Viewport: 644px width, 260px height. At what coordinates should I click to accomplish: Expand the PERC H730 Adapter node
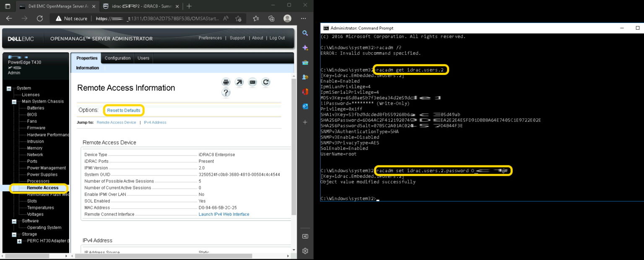point(19,241)
